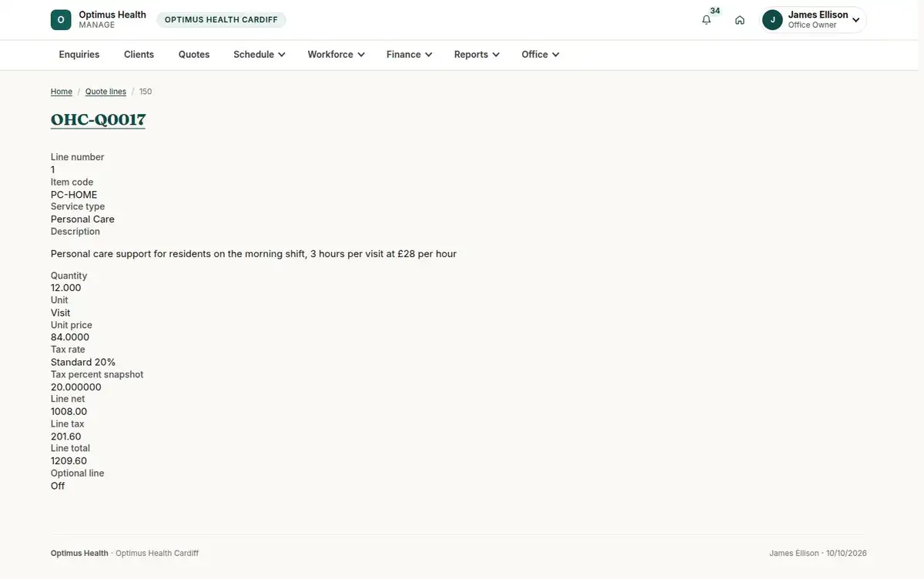This screenshot has height=579, width=924.
Task: Open the Reports dropdown menu
Action: tap(477, 55)
